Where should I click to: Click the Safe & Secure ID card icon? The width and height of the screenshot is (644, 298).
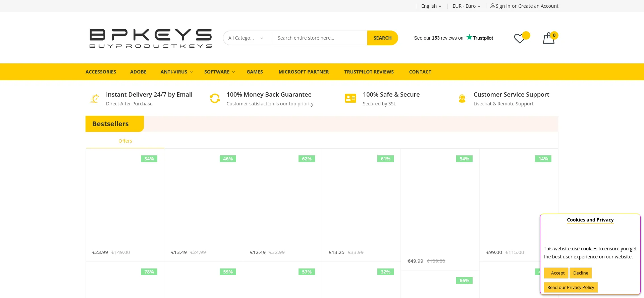pyautogui.click(x=351, y=98)
